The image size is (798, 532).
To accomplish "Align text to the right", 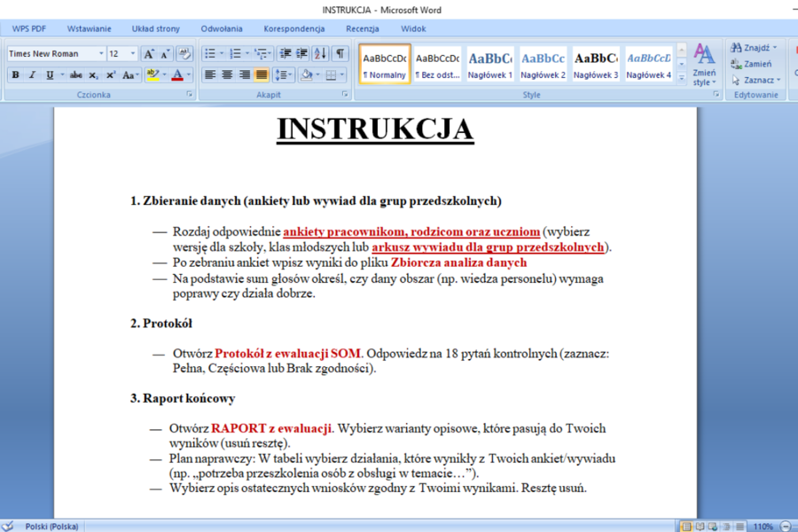I will (245, 74).
